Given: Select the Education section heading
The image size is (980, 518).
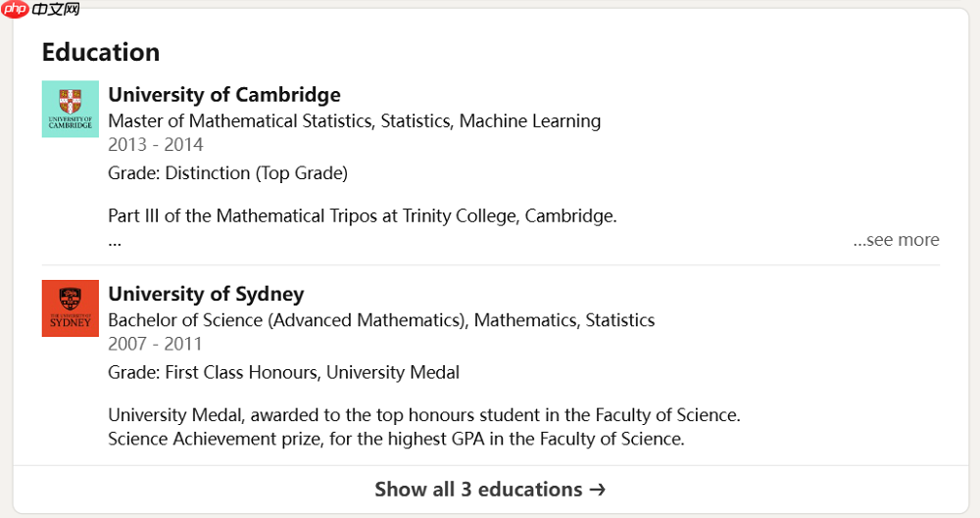Looking at the screenshot, I should click(100, 52).
